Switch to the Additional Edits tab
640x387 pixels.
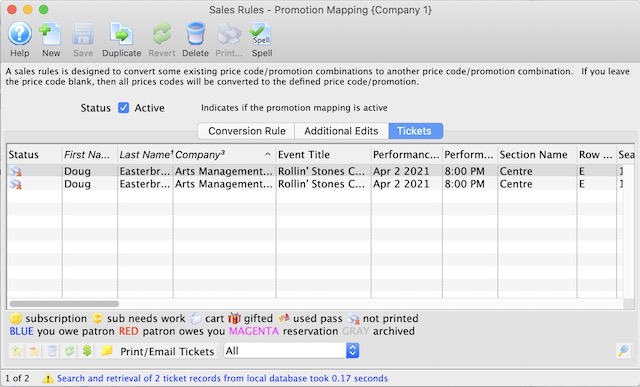pos(341,131)
